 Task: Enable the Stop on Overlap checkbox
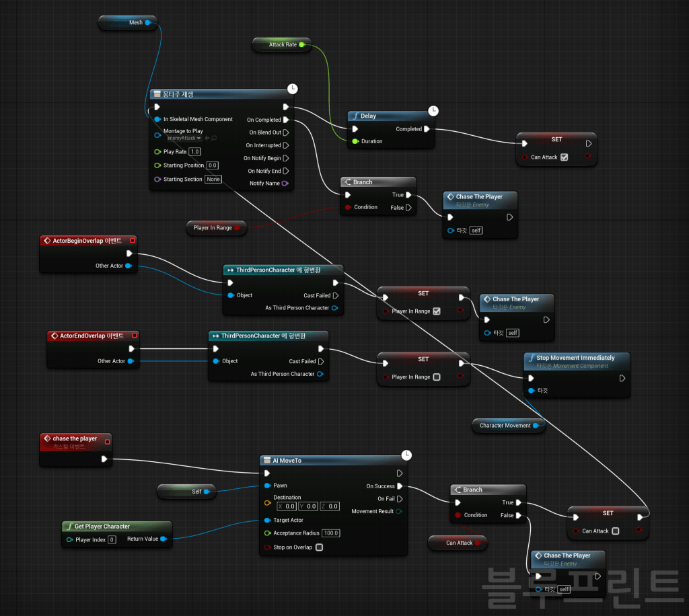tap(319, 547)
